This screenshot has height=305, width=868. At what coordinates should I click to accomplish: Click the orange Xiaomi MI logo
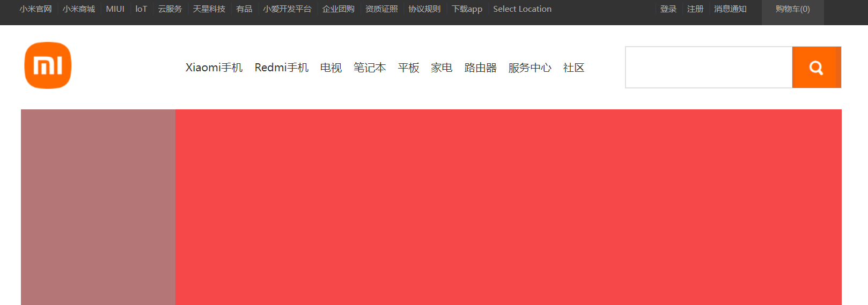click(x=48, y=65)
